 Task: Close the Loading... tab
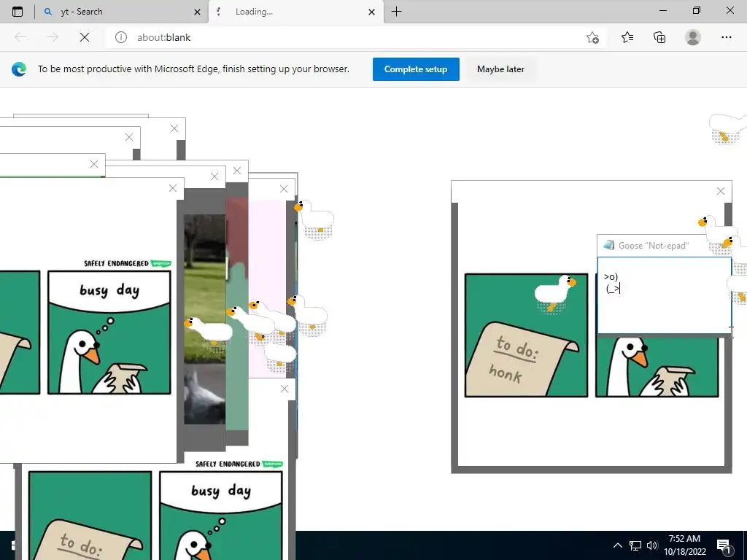coord(371,12)
